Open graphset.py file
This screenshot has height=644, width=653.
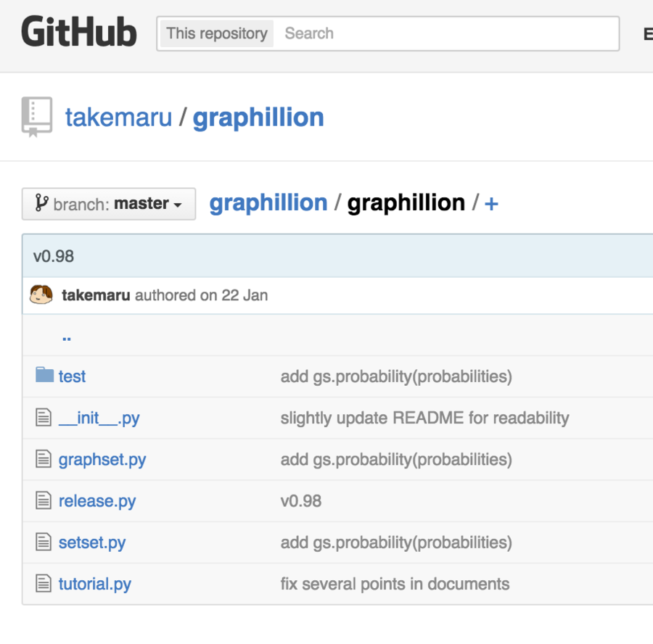102,460
